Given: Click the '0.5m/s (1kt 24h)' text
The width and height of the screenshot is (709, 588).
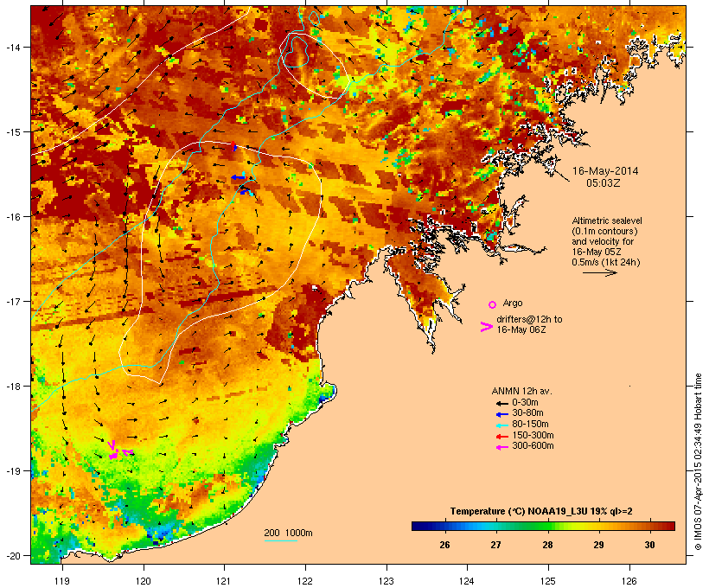Looking at the screenshot, I should (x=606, y=262).
